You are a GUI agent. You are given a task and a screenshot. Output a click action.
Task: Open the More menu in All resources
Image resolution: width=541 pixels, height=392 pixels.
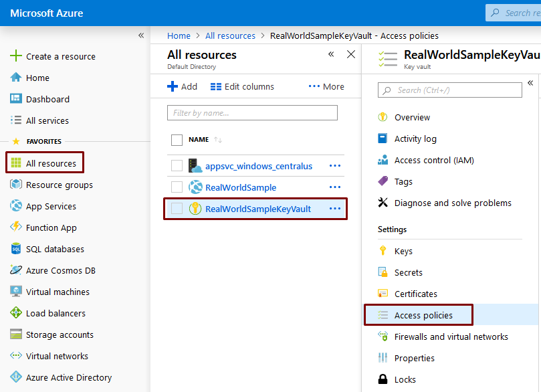pos(326,86)
